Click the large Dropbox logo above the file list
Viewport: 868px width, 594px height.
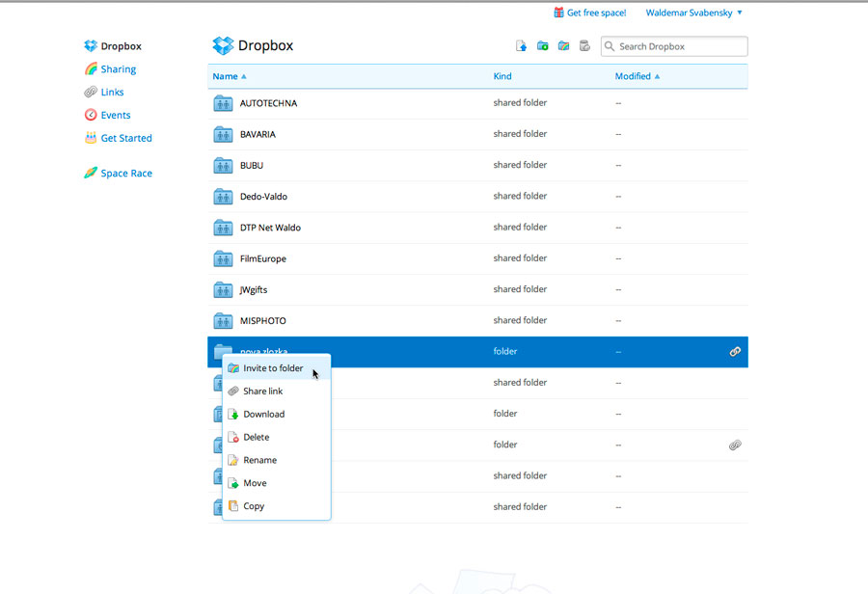click(223, 45)
